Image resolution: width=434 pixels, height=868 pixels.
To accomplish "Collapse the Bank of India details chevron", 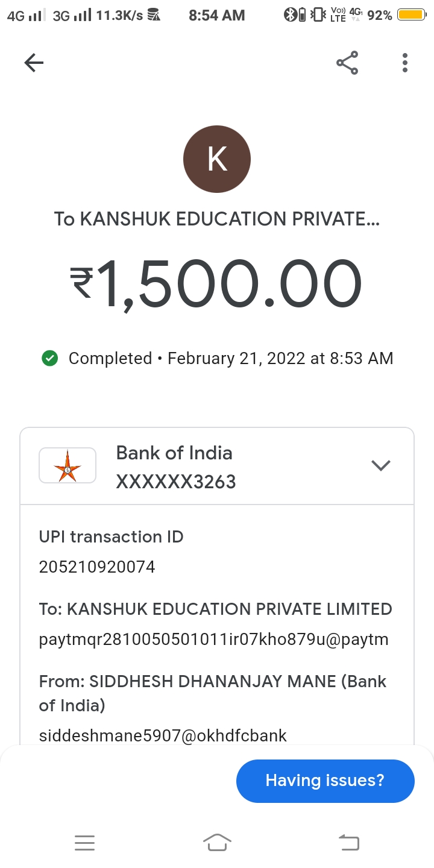I will pyautogui.click(x=381, y=465).
